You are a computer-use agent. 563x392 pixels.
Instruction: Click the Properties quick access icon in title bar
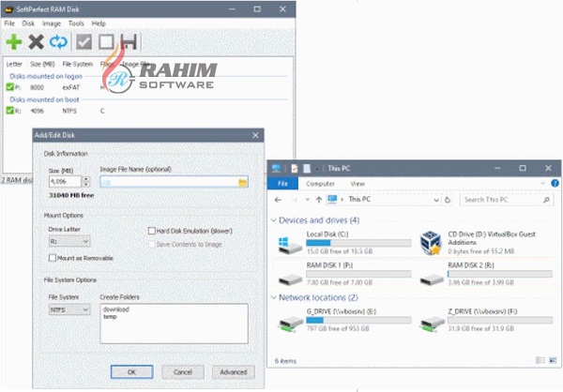[294, 169]
